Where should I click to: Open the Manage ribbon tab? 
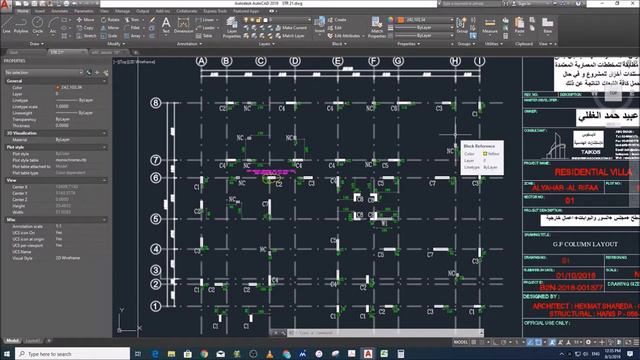[x=122, y=11]
